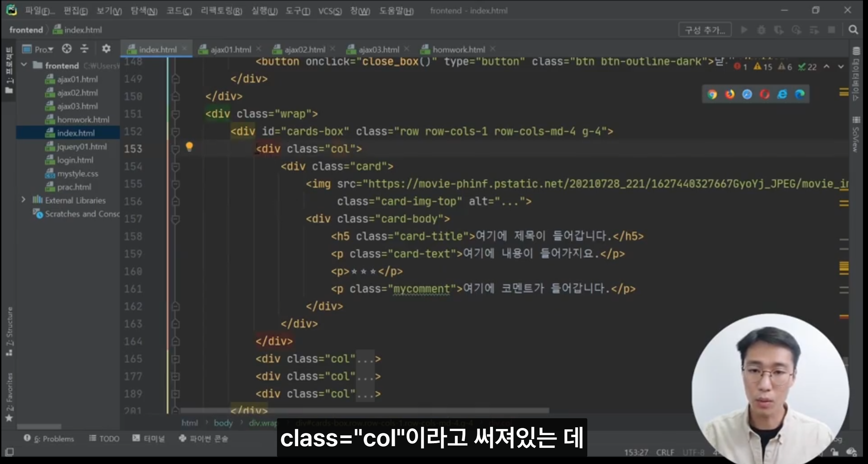
Task: Open the VCS menu
Action: 329,11
